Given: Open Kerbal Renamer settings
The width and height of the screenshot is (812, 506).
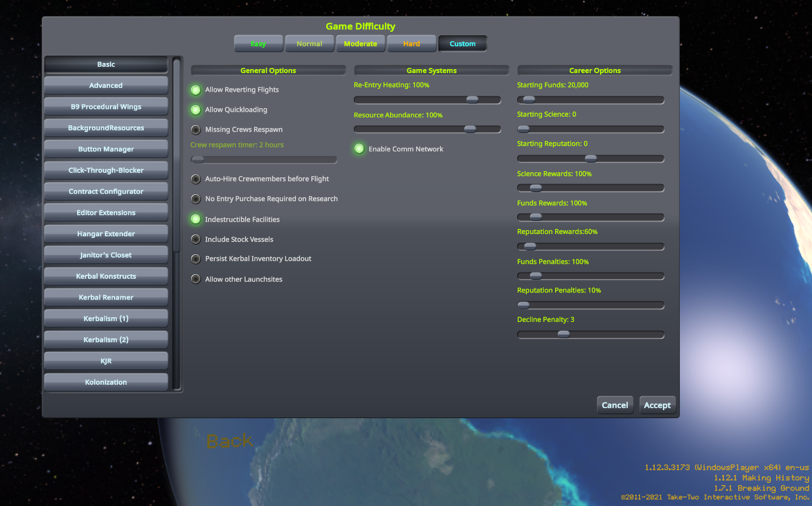Looking at the screenshot, I should point(106,297).
